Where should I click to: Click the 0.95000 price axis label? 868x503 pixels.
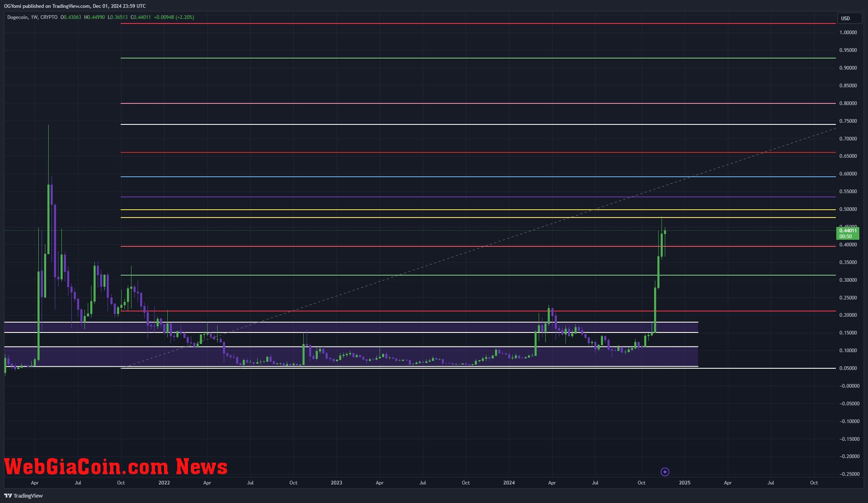[x=848, y=50]
